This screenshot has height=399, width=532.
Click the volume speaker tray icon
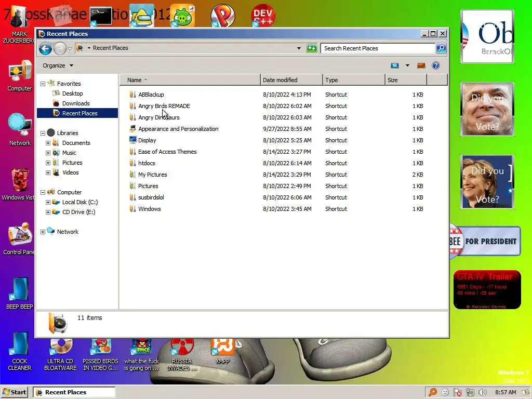(x=482, y=392)
